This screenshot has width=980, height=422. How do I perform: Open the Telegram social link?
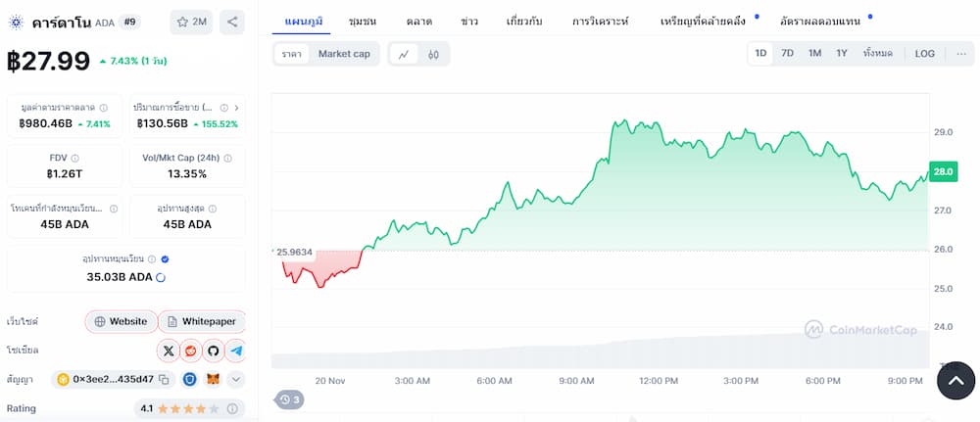[x=235, y=351]
